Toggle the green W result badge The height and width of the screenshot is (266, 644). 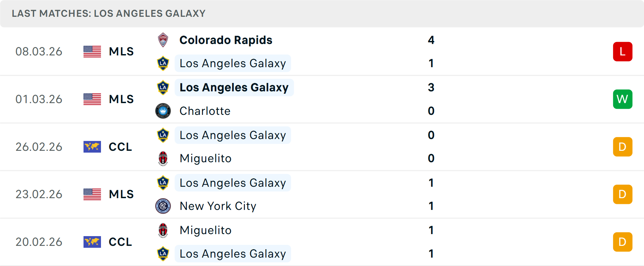623,99
